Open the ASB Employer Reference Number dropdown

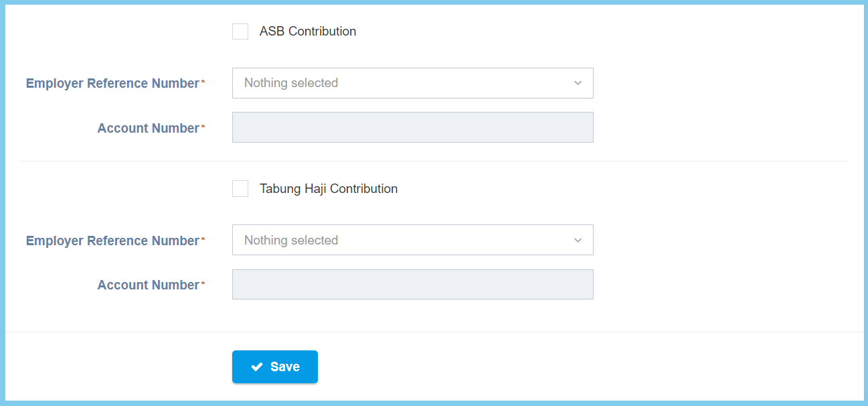pos(412,83)
